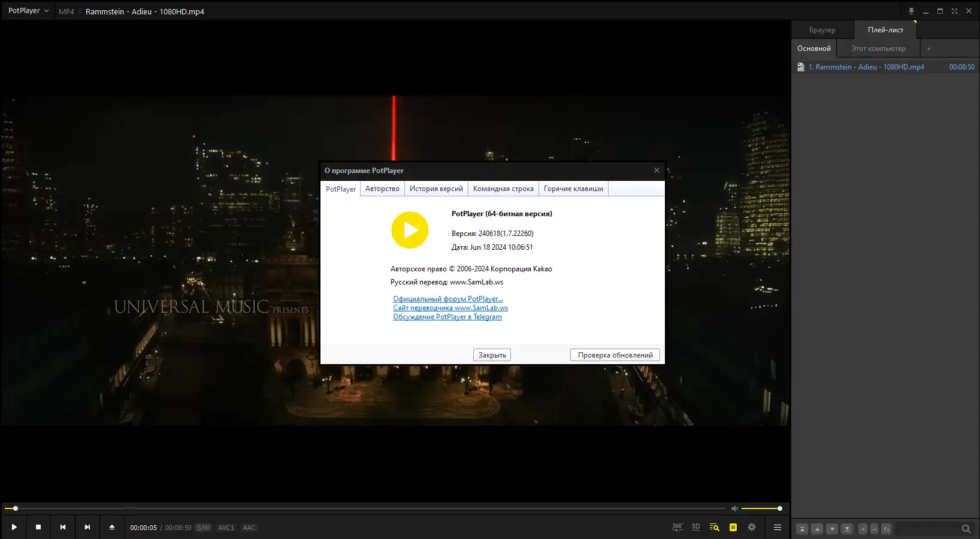Toggle fullscreen mode in the title bar
This screenshot has width=980, height=539.
(x=954, y=11)
